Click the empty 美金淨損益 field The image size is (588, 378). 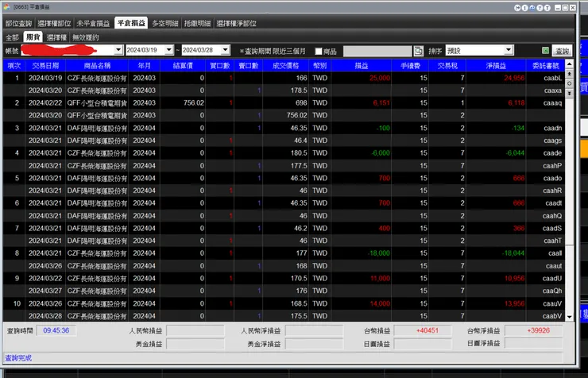click(x=314, y=344)
